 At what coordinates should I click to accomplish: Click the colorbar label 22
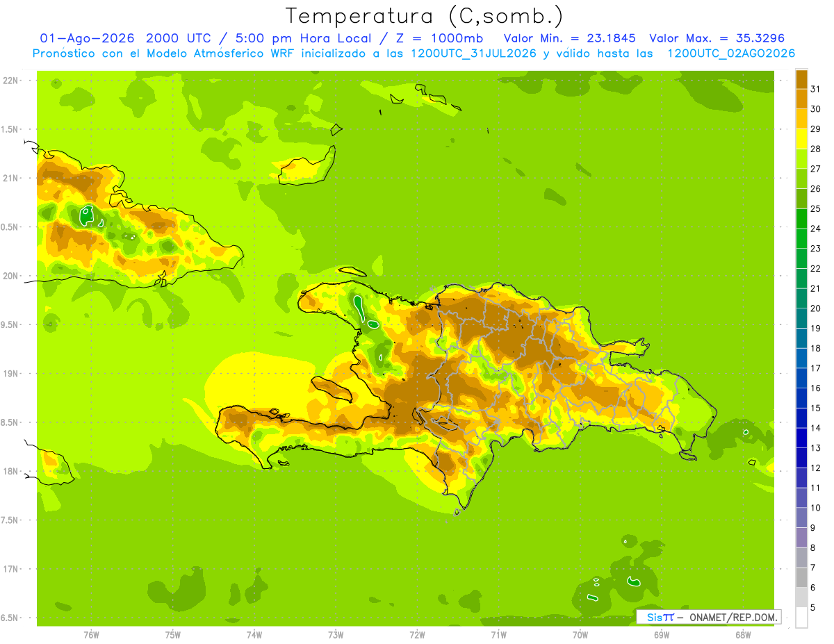(815, 268)
